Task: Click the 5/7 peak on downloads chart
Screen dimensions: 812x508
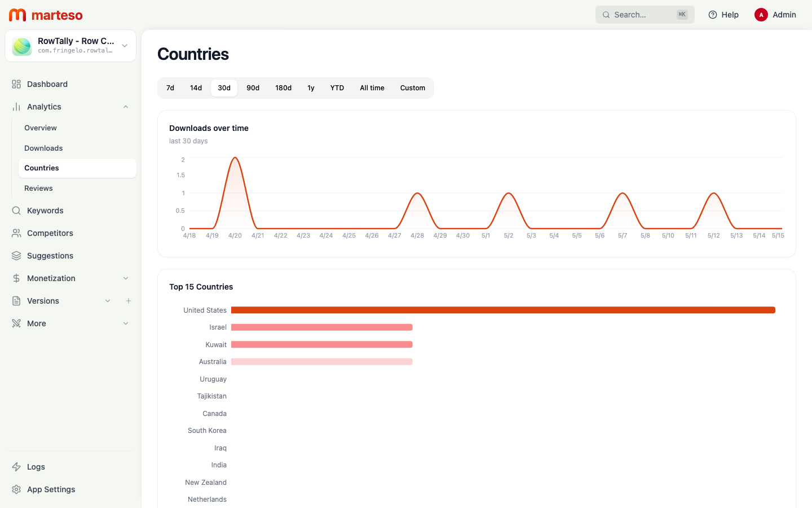Action: [623, 194]
